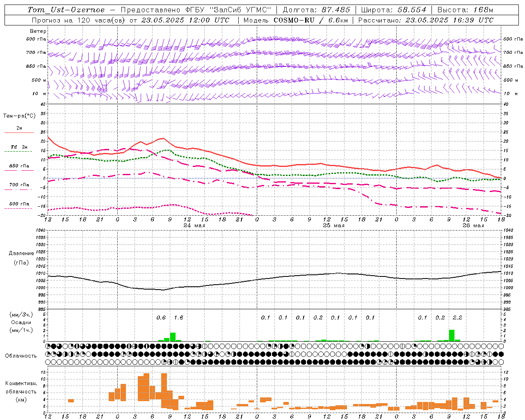Click the '700 гПа' temperature legend entry
525x420 pixels.
19,185
